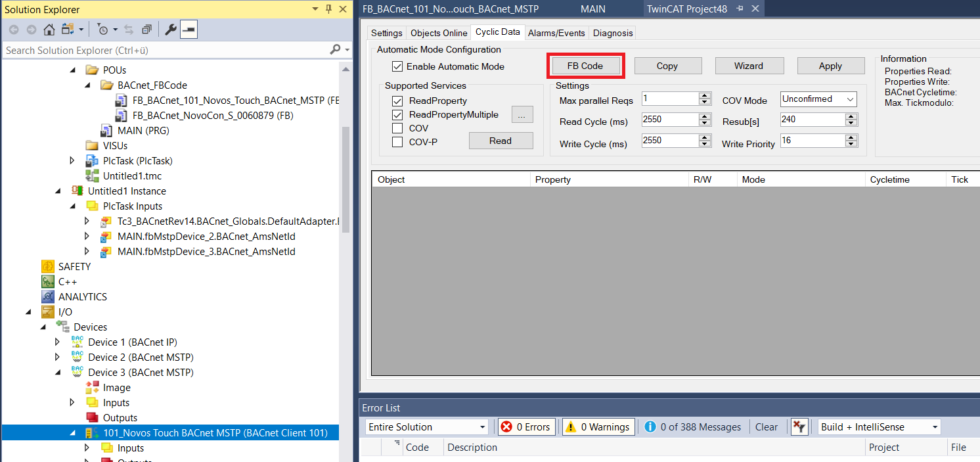
Task: Click the Apply button
Action: 830,66
